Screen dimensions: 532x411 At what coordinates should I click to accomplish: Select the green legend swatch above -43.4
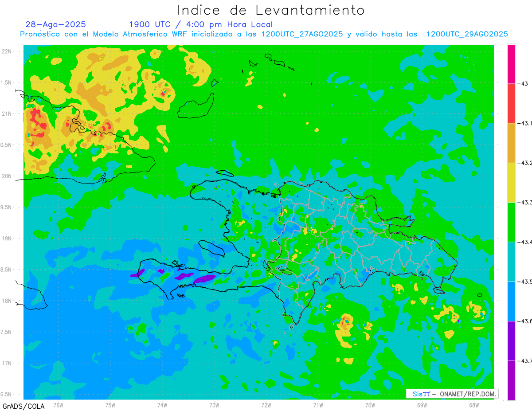[511, 222]
